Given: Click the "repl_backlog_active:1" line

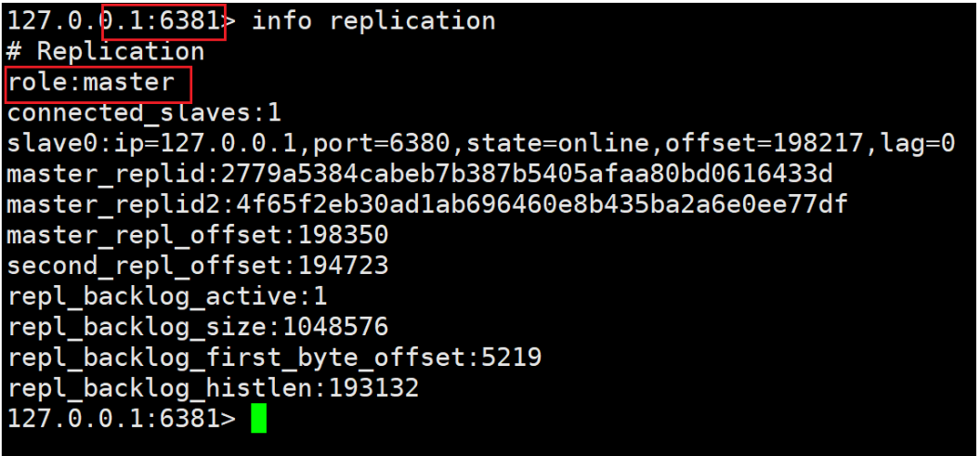Looking at the screenshot, I should (x=167, y=296).
